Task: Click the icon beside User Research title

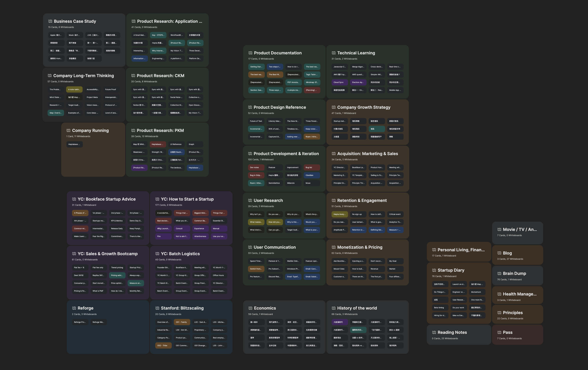Action: click(250, 200)
